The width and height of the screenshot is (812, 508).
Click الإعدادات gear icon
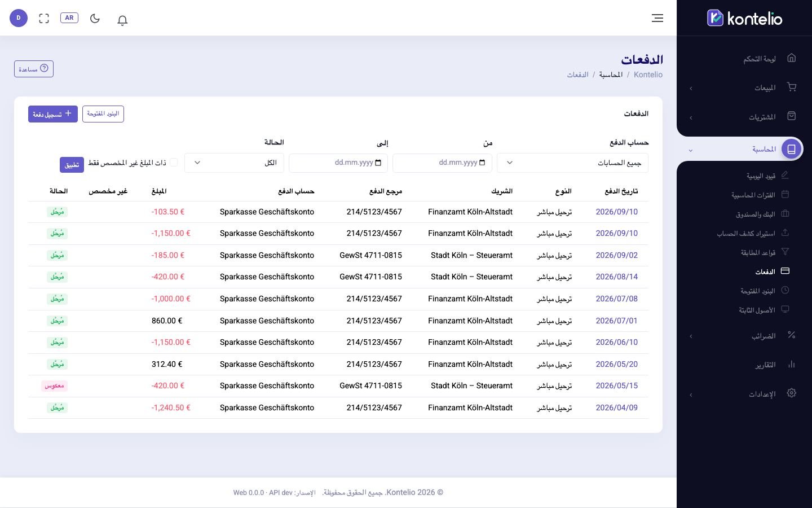click(792, 393)
